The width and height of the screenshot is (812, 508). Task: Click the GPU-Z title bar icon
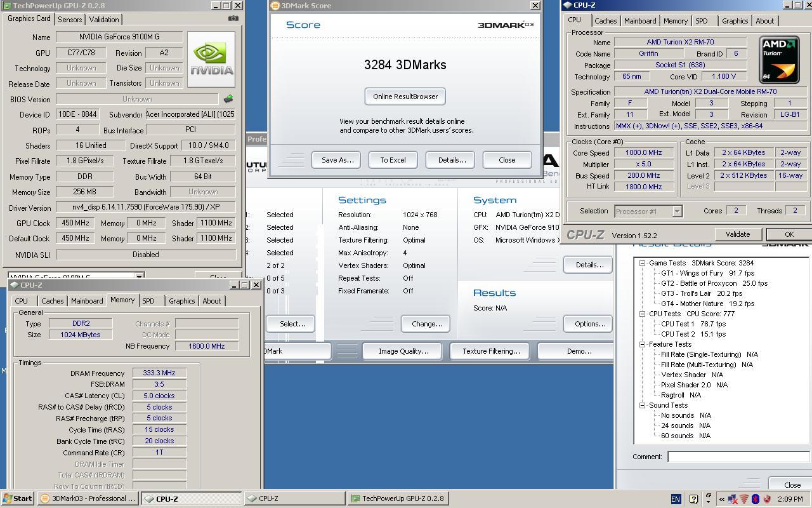coord(7,5)
